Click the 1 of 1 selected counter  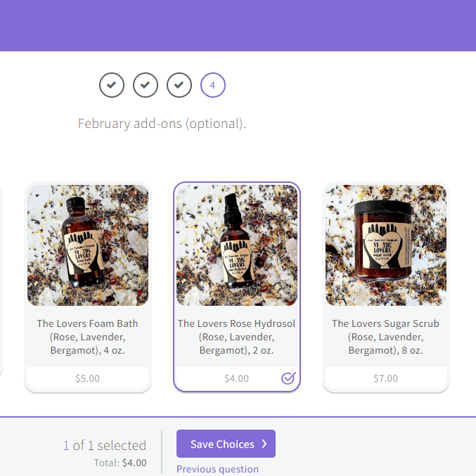pos(105,445)
